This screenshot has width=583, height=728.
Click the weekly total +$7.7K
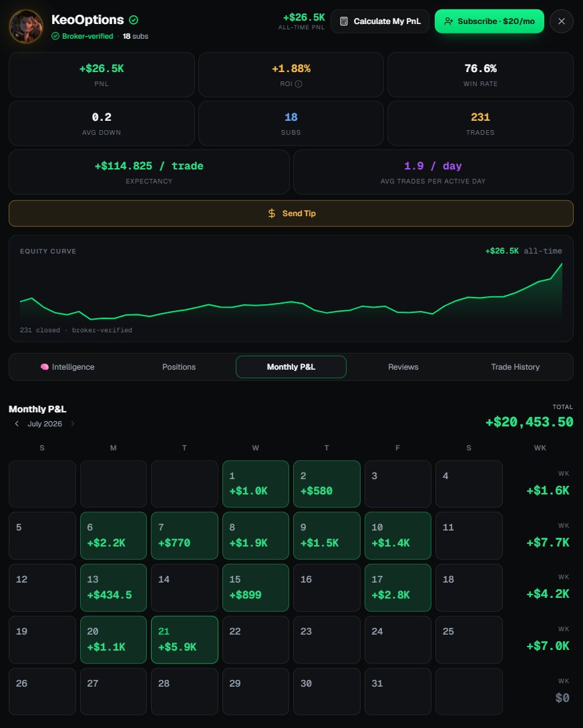tap(548, 542)
